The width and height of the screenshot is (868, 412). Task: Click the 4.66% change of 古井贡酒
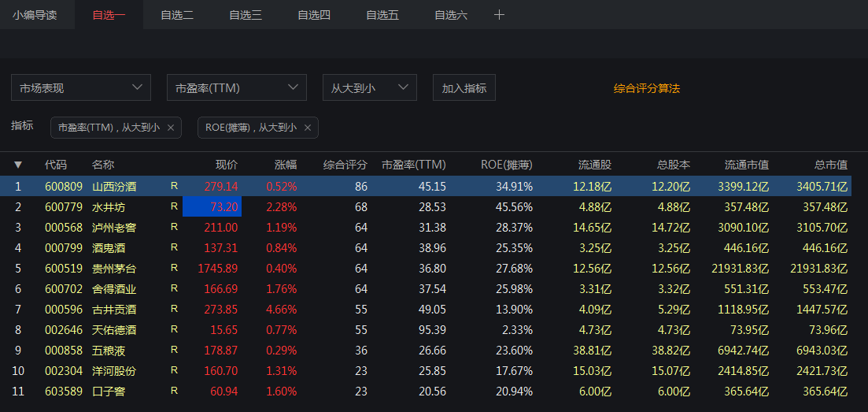282,310
